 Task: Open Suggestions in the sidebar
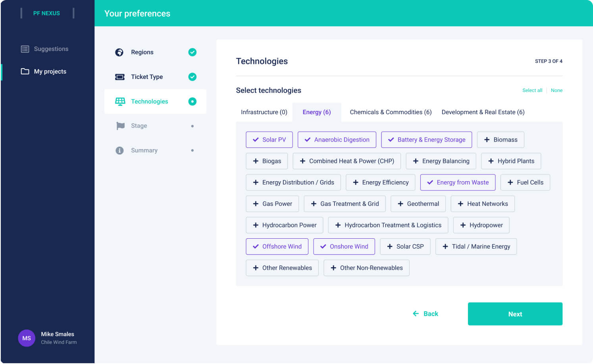44,49
